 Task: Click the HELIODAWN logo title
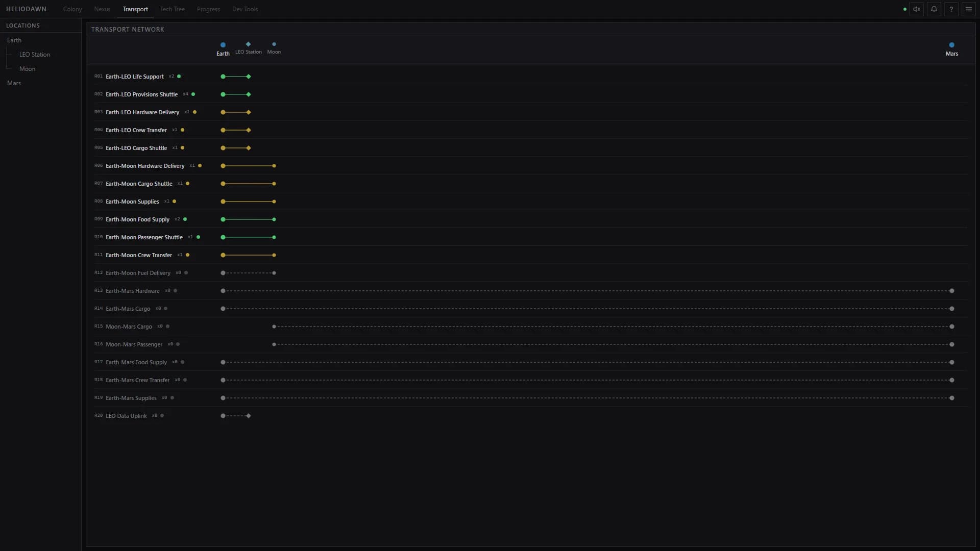point(26,9)
